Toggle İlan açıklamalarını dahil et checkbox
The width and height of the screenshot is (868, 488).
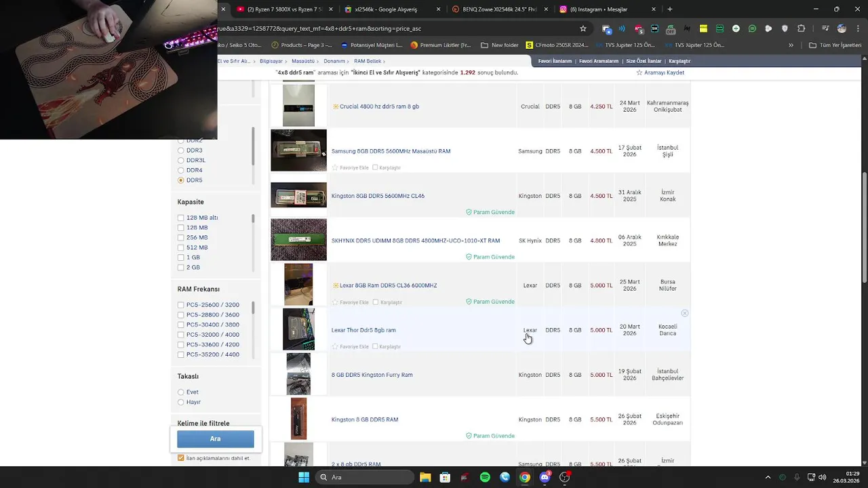coord(180,458)
